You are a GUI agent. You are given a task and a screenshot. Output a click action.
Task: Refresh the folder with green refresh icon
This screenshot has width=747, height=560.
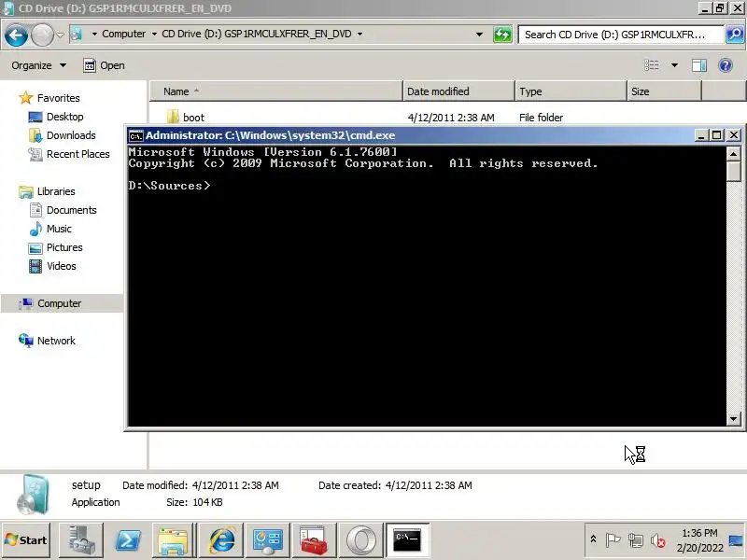(x=502, y=35)
